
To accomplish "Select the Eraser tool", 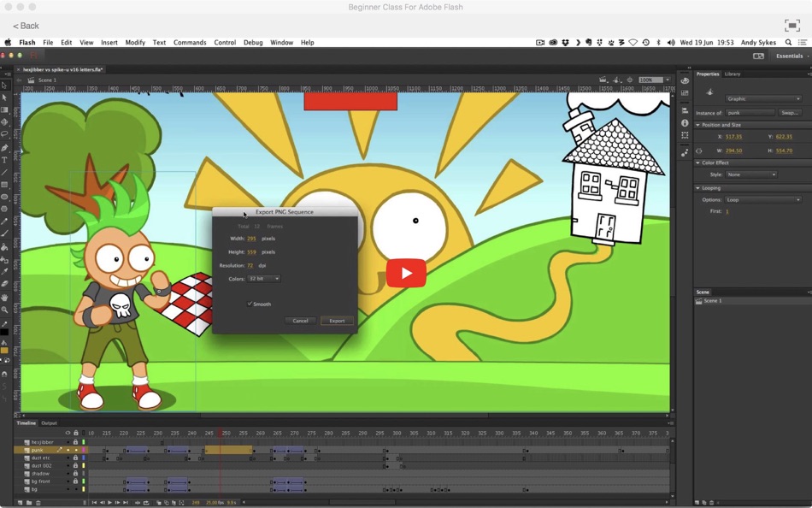I will pos(4,284).
